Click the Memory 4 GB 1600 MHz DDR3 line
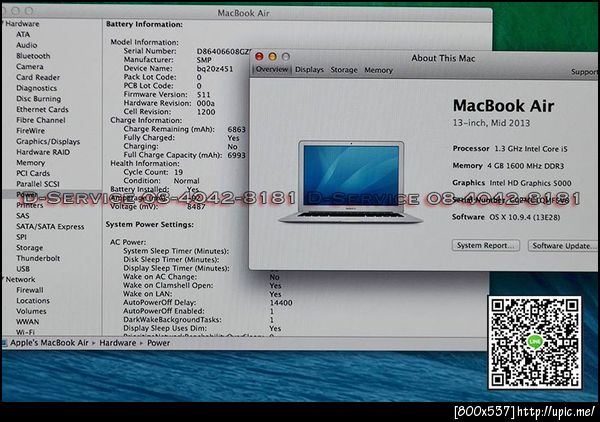Image resolution: width=600 pixels, height=422 pixels. pyautogui.click(x=508, y=166)
